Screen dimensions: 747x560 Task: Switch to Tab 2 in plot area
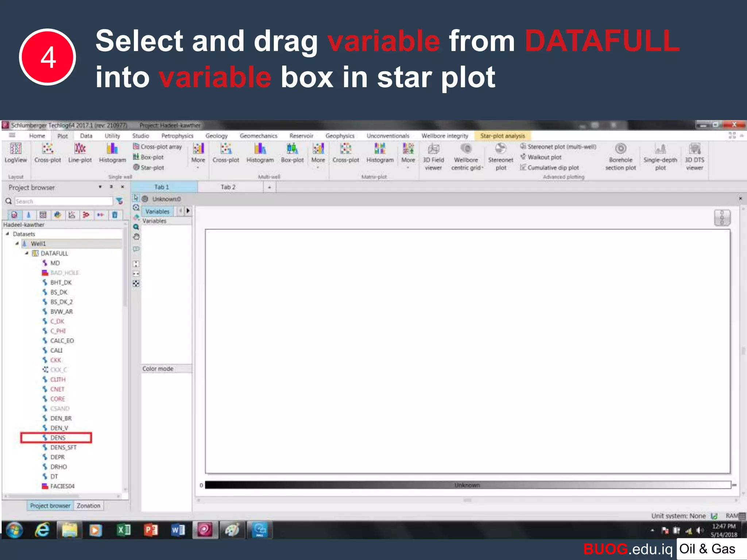[x=228, y=187]
